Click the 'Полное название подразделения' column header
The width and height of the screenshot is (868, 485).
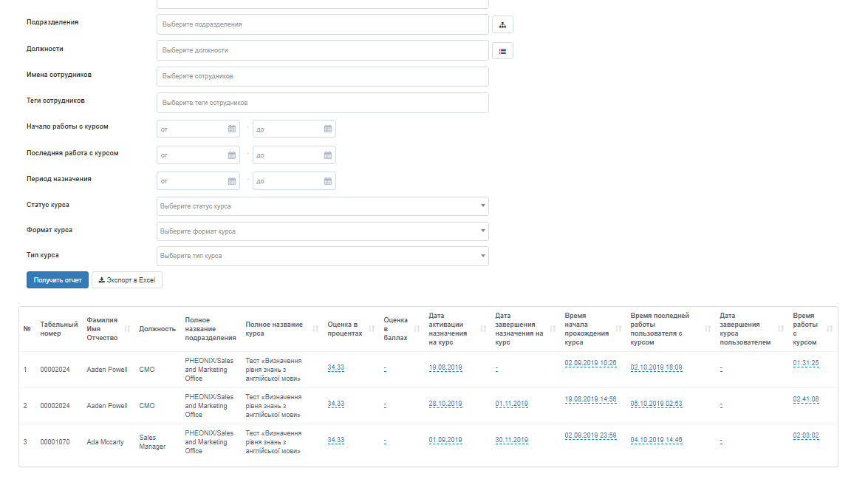click(x=211, y=329)
